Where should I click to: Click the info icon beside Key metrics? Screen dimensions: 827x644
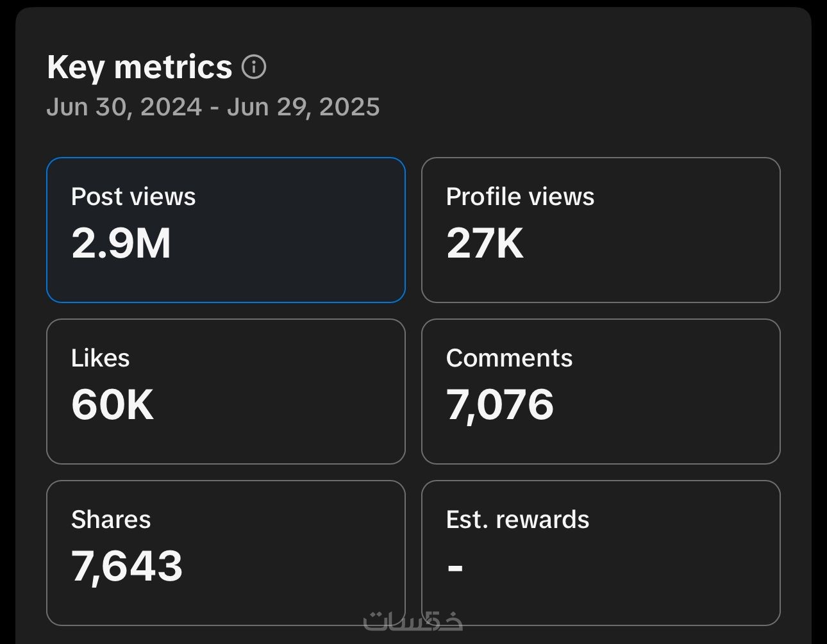[x=254, y=67]
